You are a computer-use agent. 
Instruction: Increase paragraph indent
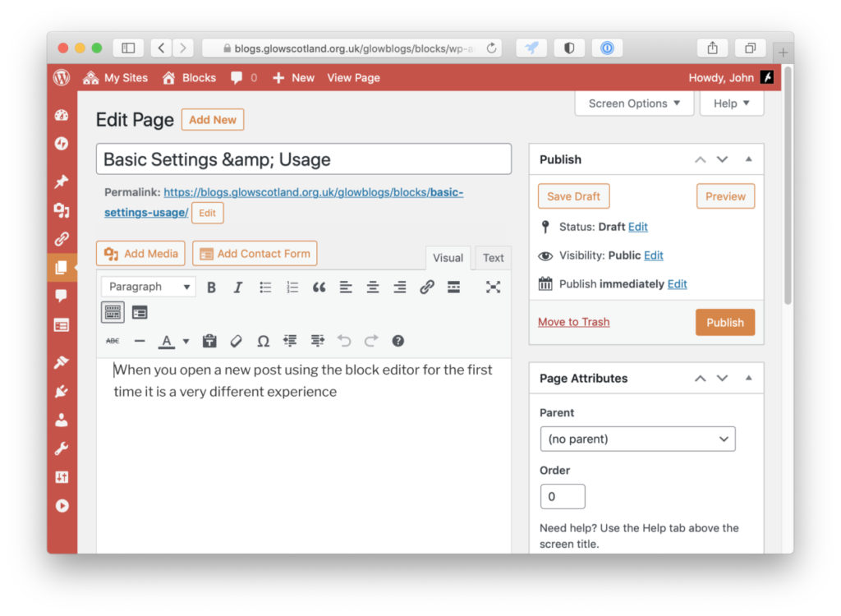(318, 341)
